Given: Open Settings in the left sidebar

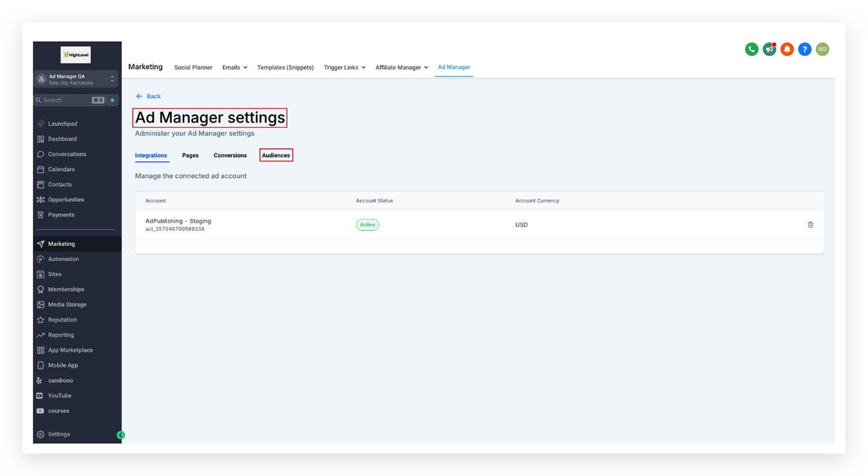Looking at the screenshot, I should (x=59, y=434).
